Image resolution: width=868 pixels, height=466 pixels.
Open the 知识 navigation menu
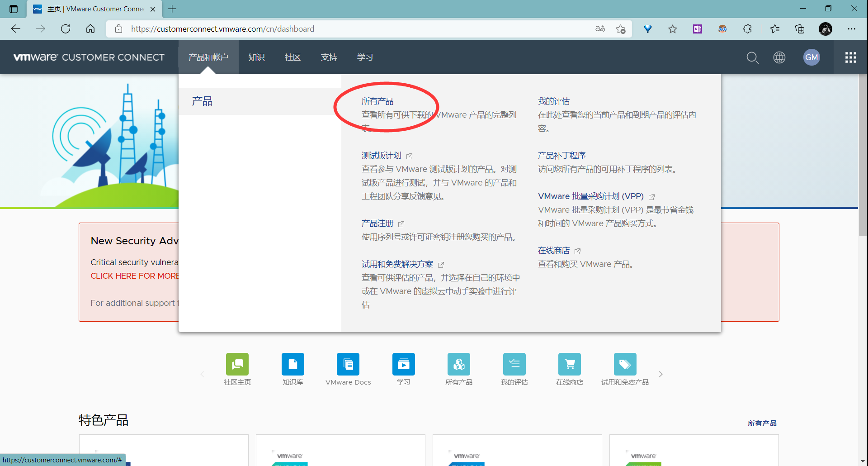coord(256,57)
